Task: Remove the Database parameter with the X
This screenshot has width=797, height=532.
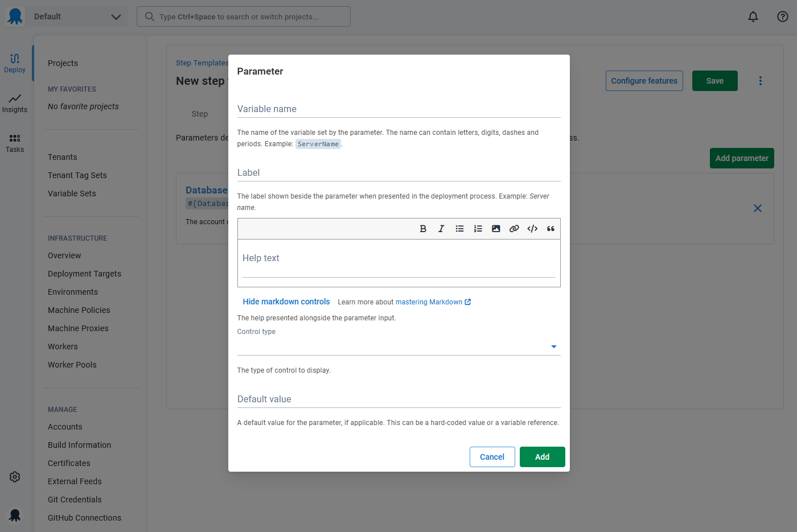Action: pyautogui.click(x=758, y=208)
